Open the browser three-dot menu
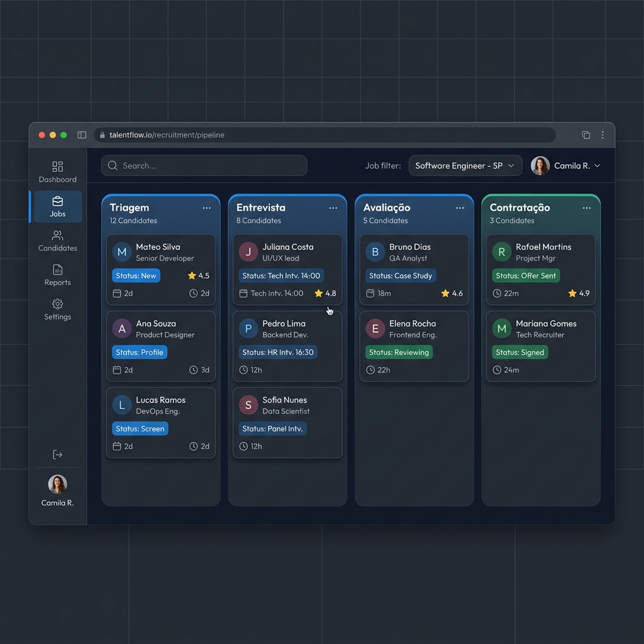Image resolution: width=644 pixels, height=644 pixels. [x=602, y=135]
